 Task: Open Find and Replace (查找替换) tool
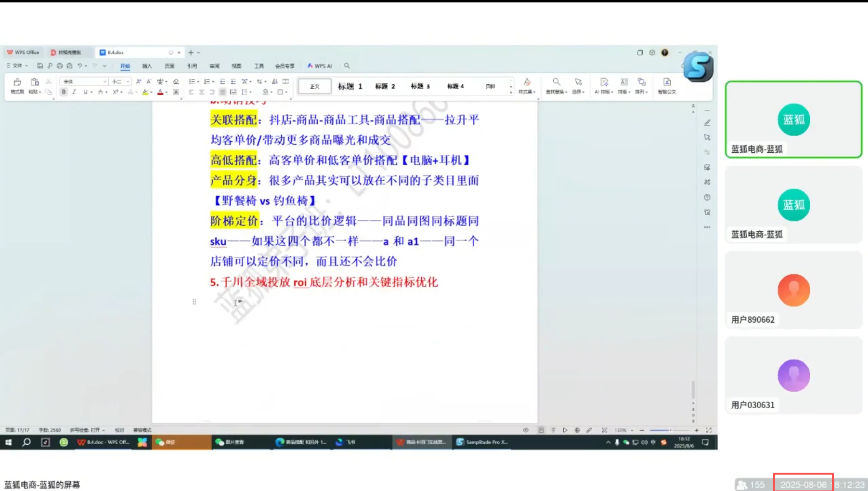(x=557, y=82)
